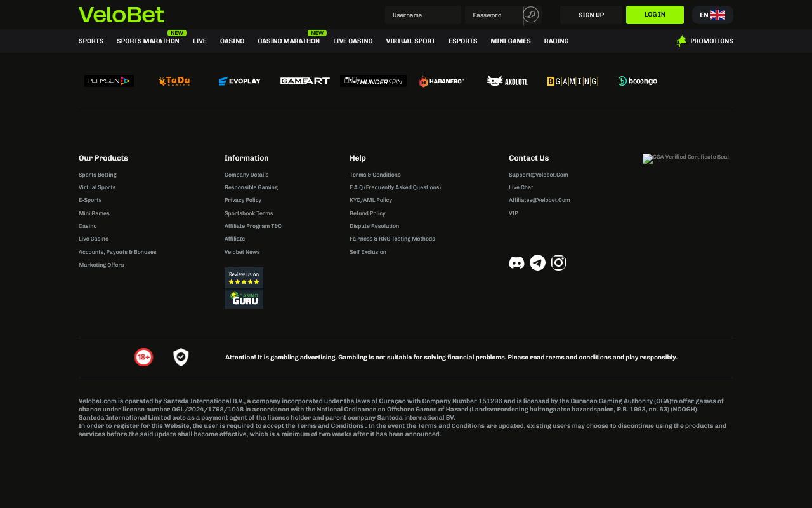Open the ESPORTS menu item
This screenshot has height=508, width=812.
pyautogui.click(x=462, y=41)
